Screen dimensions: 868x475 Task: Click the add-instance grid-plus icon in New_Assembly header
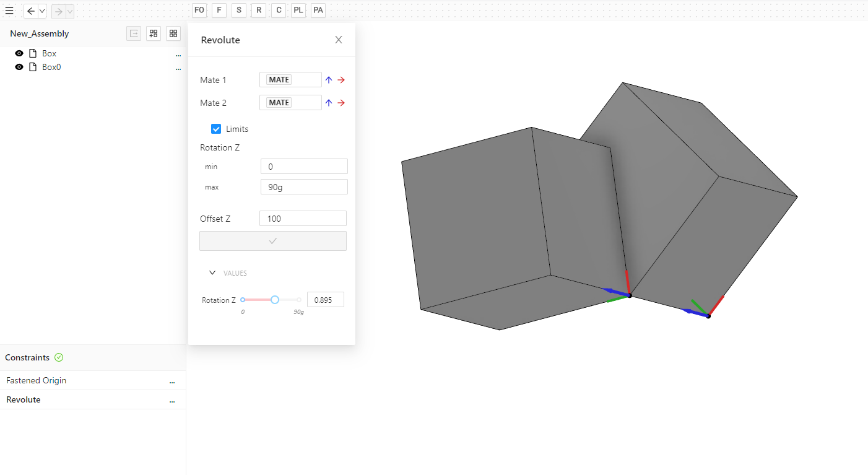pos(154,33)
